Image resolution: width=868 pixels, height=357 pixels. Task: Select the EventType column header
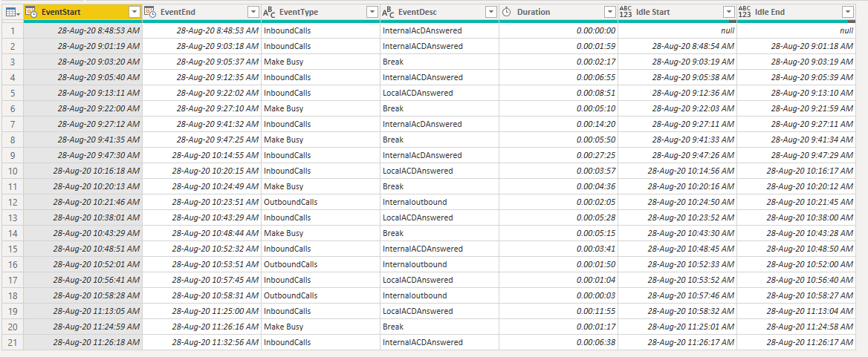tap(320, 12)
